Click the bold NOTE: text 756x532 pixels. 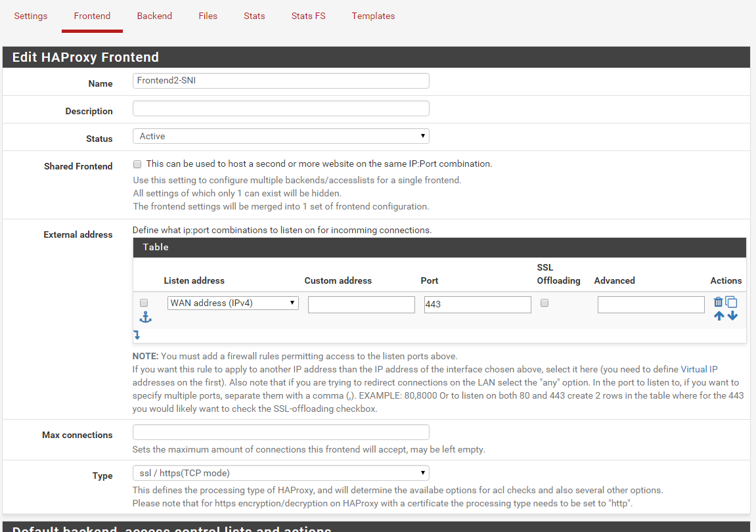[145, 357]
